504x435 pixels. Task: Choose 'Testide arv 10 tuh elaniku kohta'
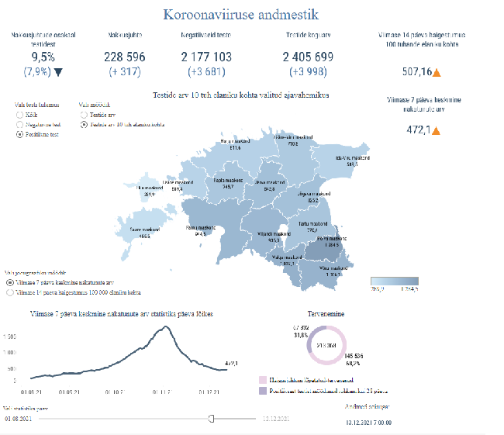tap(84, 123)
